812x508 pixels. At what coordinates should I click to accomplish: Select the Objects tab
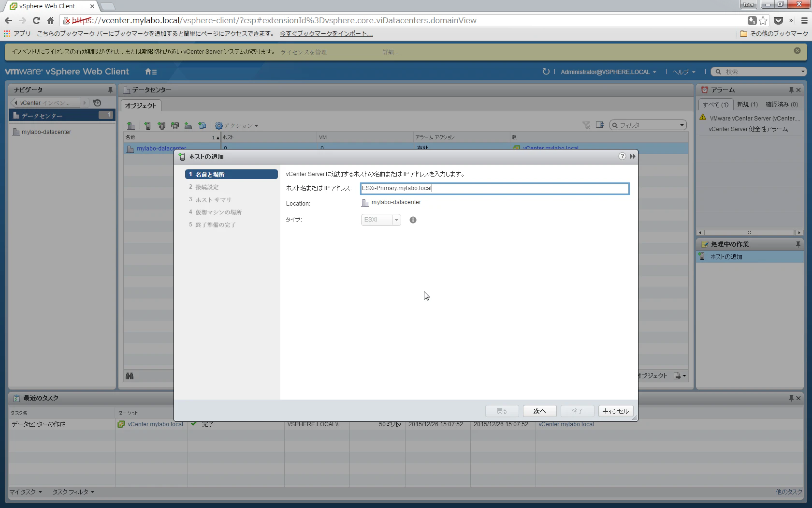coord(141,105)
